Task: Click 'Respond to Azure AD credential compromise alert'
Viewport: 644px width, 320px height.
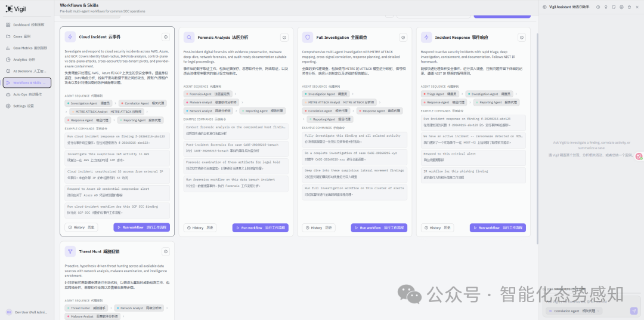Action: point(117,193)
